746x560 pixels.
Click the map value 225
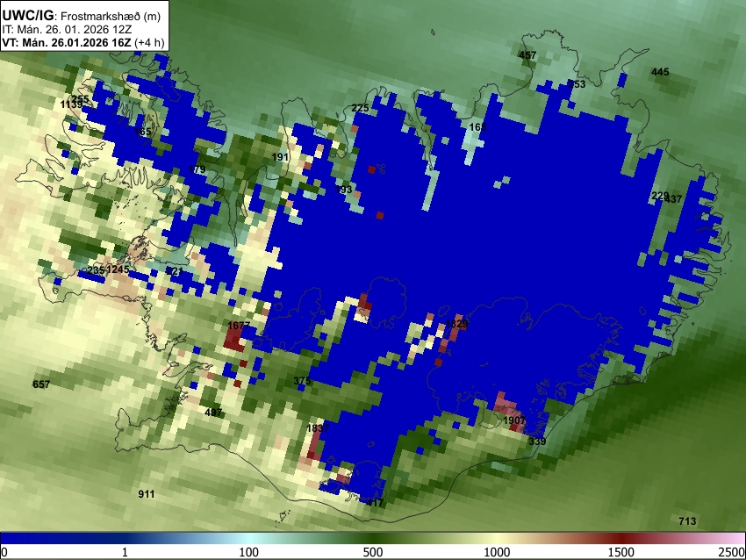(x=360, y=108)
